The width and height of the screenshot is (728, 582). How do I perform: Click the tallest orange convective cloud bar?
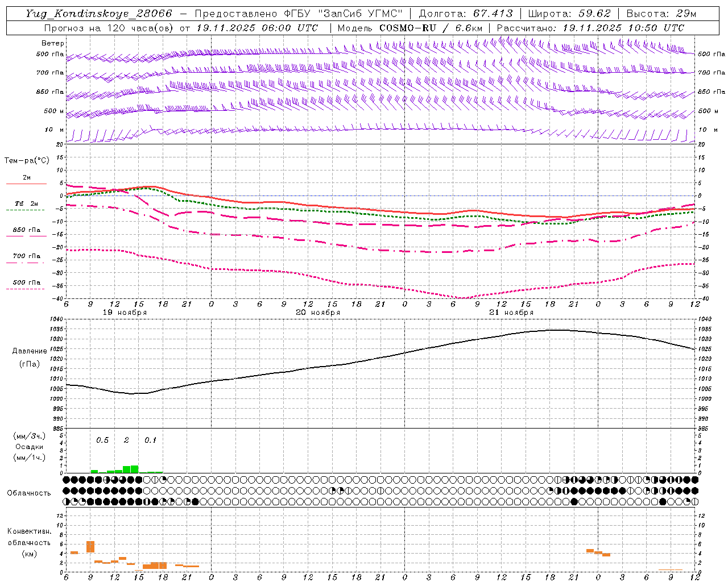point(90,547)
